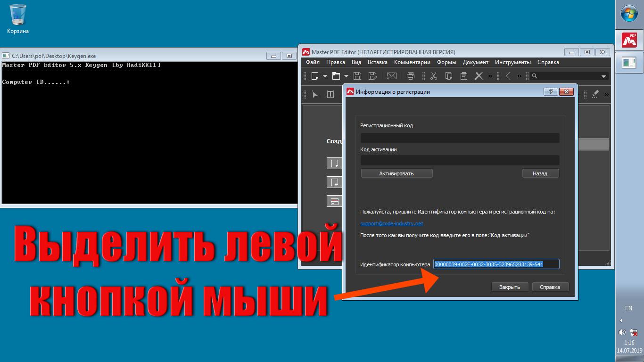Click the network tray icon with red X
644x362 pixels.
(634, 332)
